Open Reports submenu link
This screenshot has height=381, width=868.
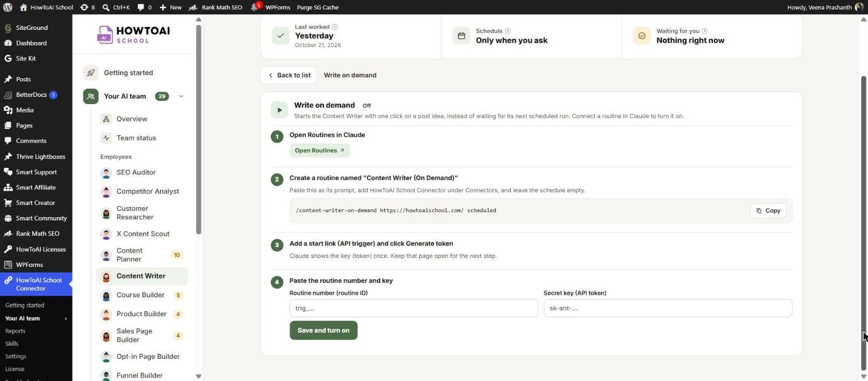15,331
